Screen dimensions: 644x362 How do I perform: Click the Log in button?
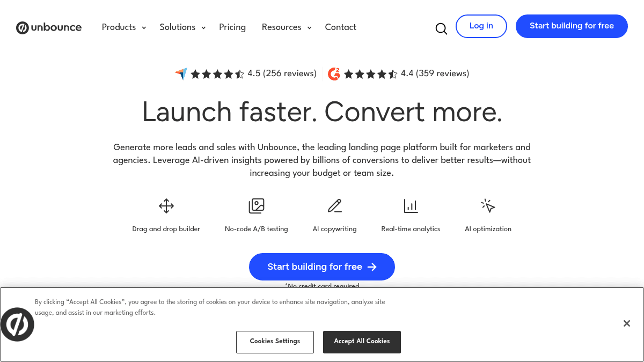(481, 26)
